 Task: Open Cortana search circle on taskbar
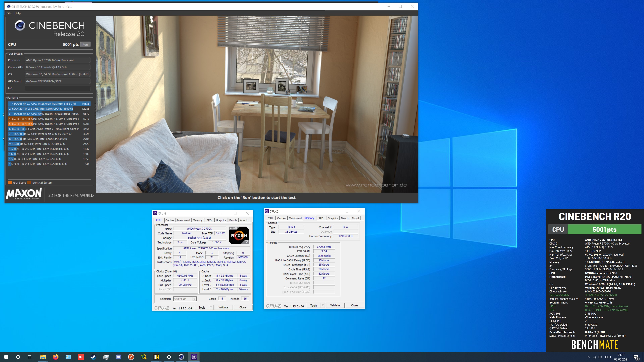[x=18, y=357]
